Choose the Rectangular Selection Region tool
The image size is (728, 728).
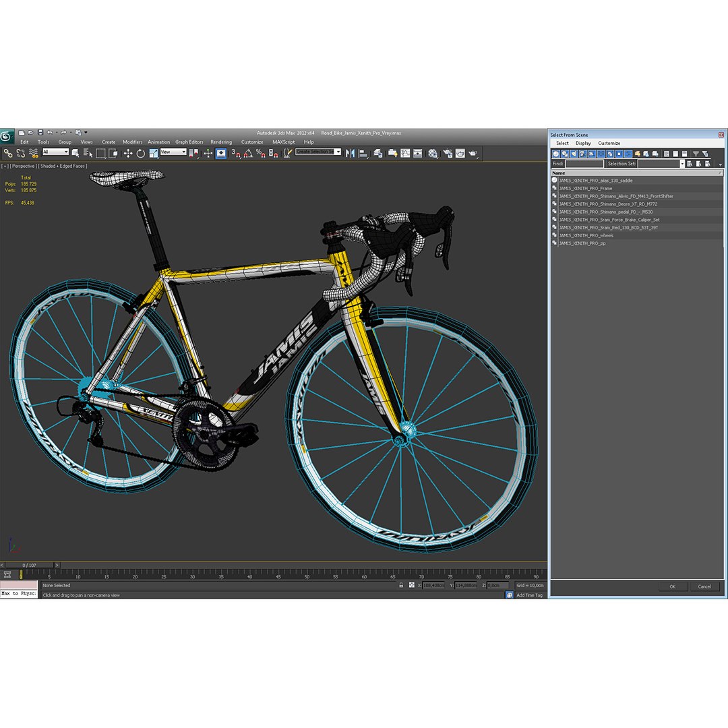click(100, 153)
